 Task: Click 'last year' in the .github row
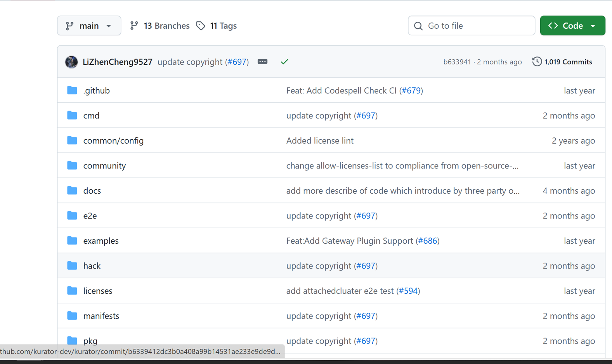[x=579, y=90]
